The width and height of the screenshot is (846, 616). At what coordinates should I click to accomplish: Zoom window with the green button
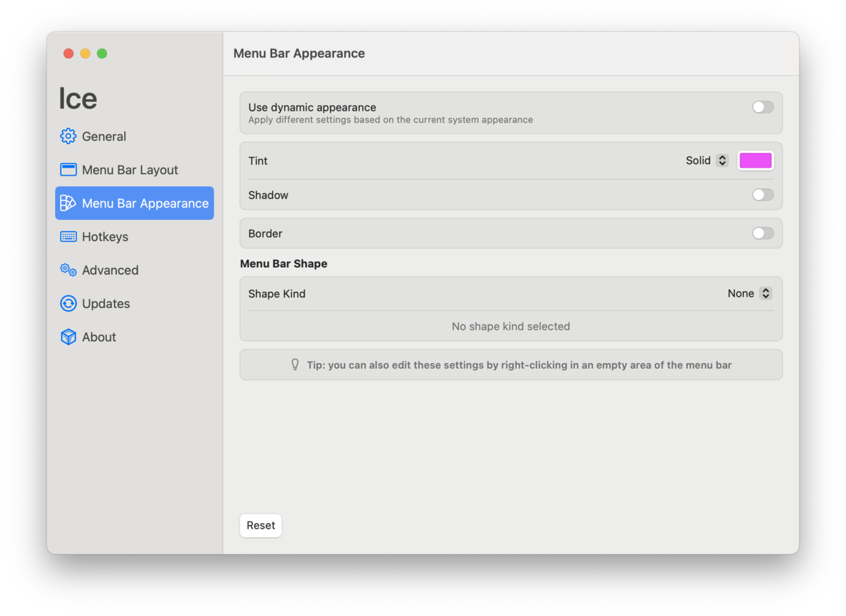point(102,54)
